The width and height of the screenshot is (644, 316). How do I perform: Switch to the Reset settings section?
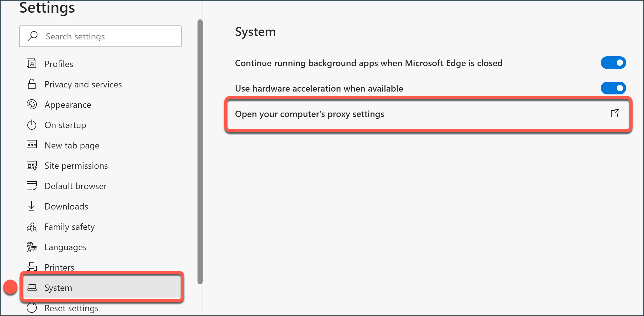71,308
